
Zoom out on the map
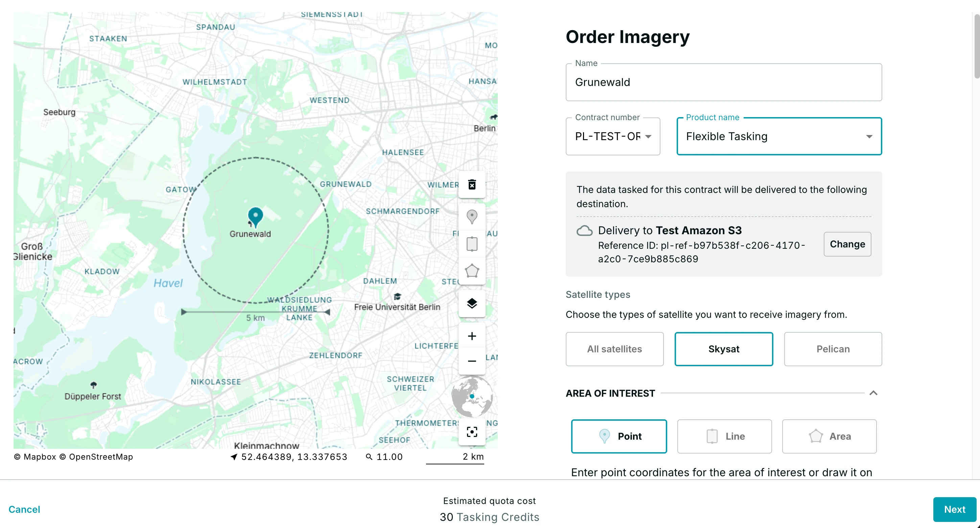(472, 361)
